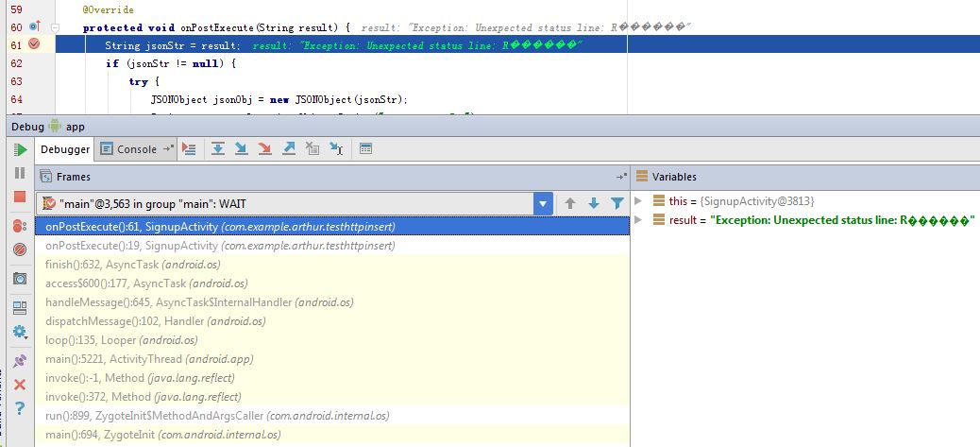Click Android icon in Debug header
Viewport: 980px width, 447px height.
tap(55, 127)
